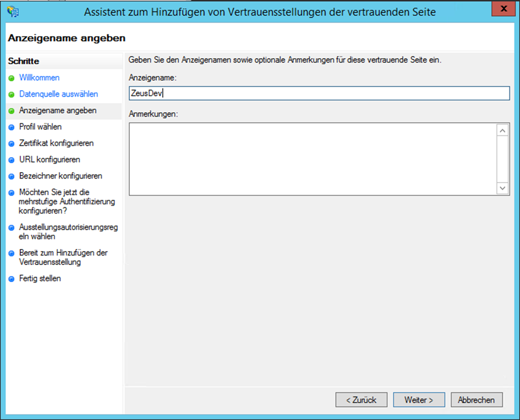Click the Anmerkungen scrollbar down arrow
The image size is (520, 420).
[502, 187]
